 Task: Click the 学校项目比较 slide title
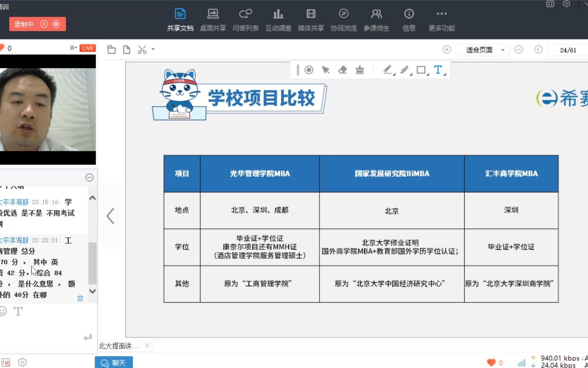261,98
